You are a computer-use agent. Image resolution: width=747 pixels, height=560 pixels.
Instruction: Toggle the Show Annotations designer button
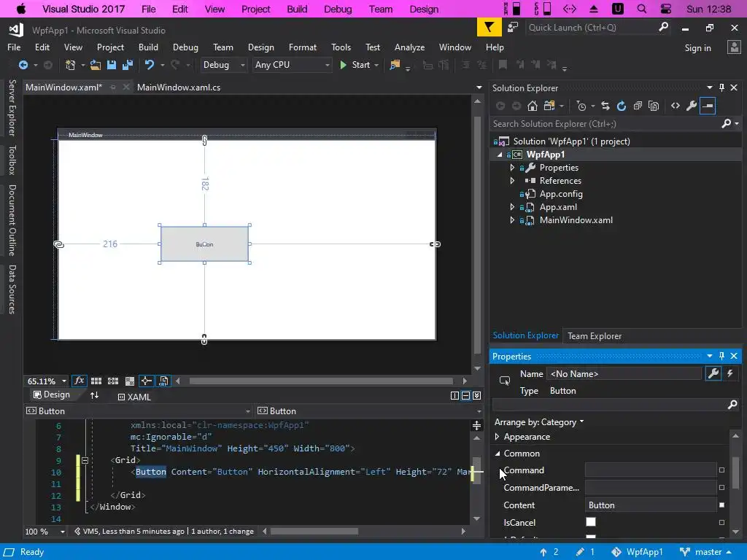tap(163, 381)
